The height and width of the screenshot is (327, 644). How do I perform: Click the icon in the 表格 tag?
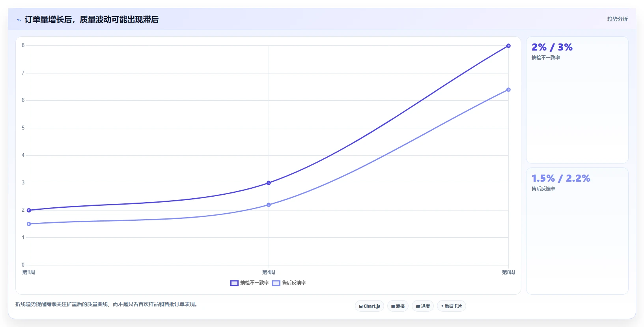click(393, 306)
